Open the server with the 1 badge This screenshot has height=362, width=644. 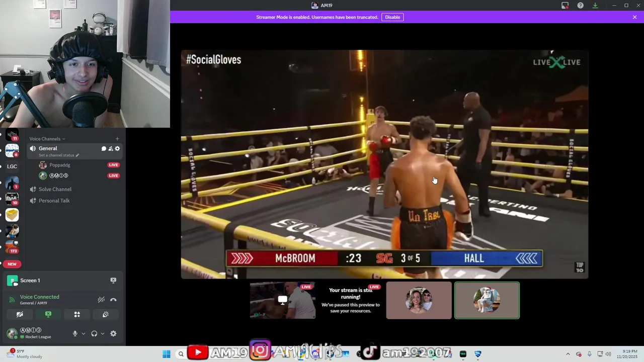point(12,183)
